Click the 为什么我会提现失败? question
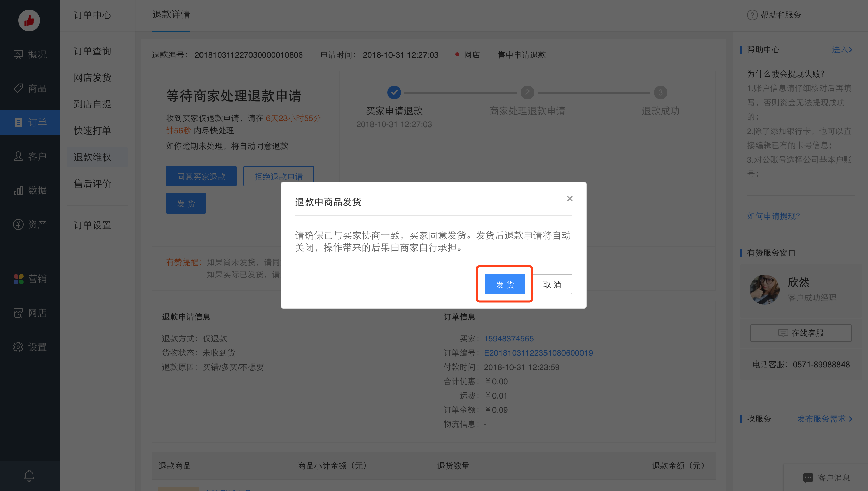The width and height of the screenshot is (868, 491). tap(786, 74)
